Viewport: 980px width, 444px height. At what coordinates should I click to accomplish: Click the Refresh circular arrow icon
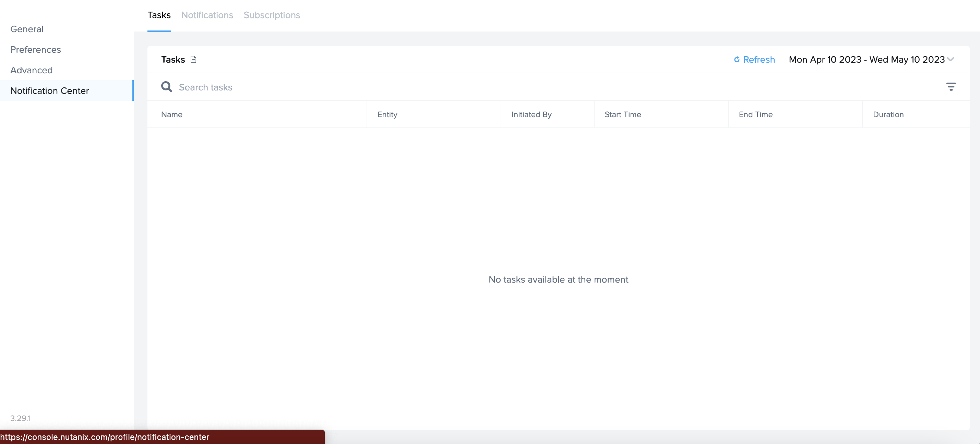click(737, 60)
